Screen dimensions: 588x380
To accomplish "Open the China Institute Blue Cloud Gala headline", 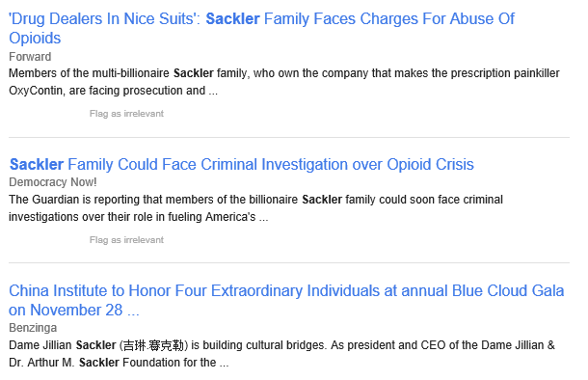I will coord(286,301).
